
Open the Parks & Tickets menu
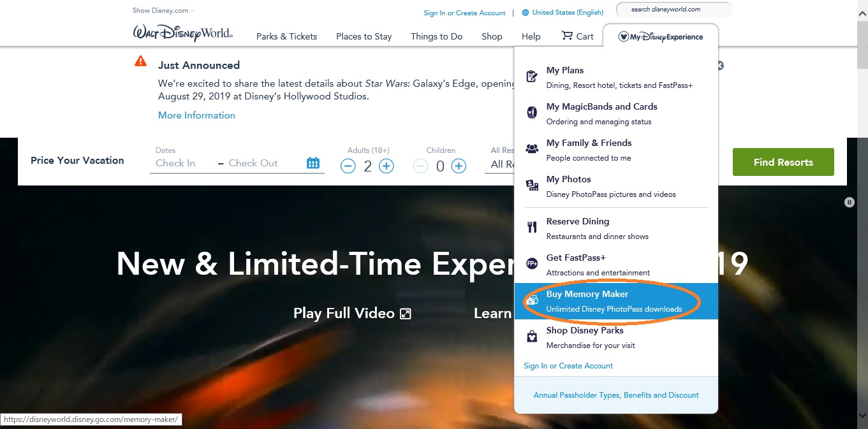286,36
